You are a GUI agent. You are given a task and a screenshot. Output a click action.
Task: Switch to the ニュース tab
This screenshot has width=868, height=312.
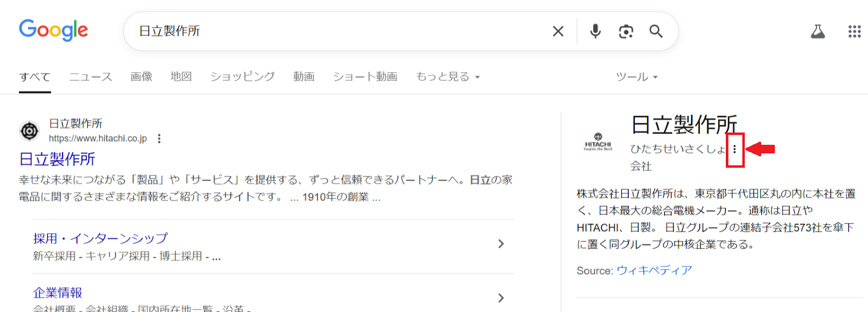click(91, 77)
